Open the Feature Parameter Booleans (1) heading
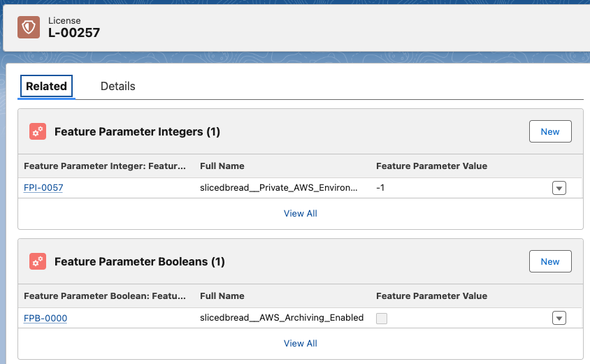 pyautogui.click(x=139, y=261)
